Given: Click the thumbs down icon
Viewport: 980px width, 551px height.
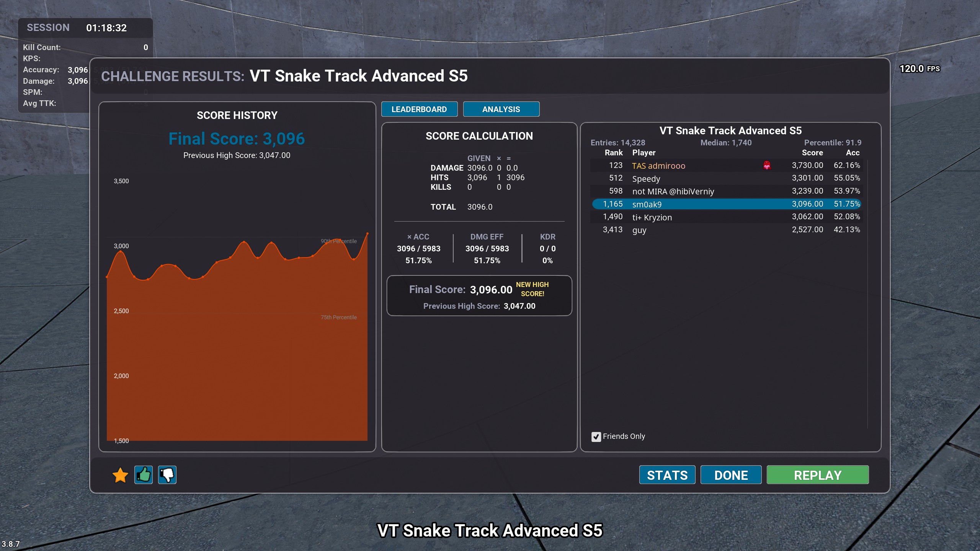Looking at the screenshot, I should coord(167,475).
